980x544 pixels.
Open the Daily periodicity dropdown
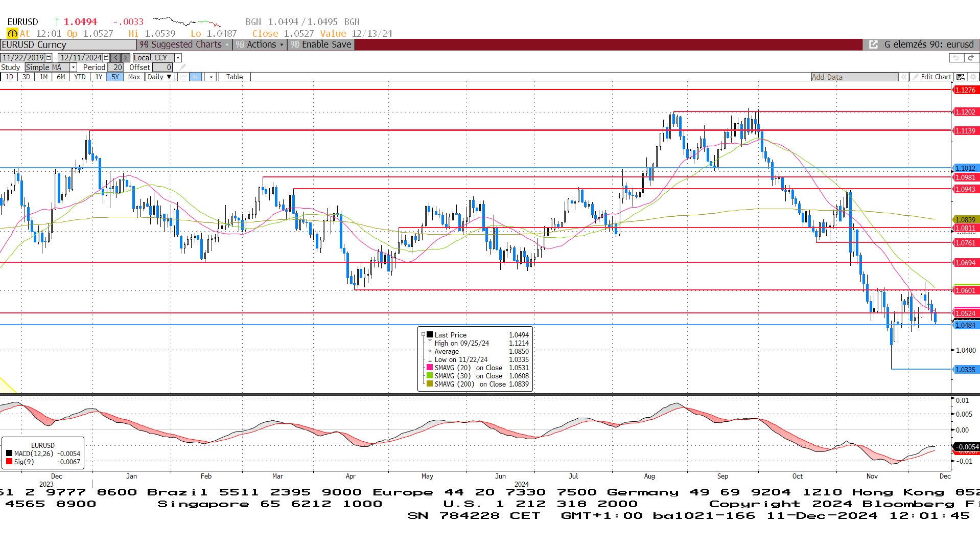(x=159, y=77)
